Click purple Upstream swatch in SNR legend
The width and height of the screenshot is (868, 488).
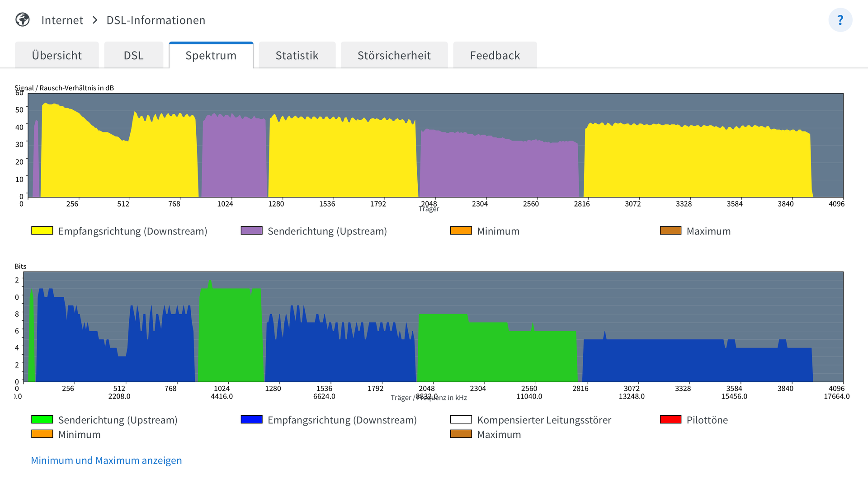pyautogui.click(x=251, y=230)
